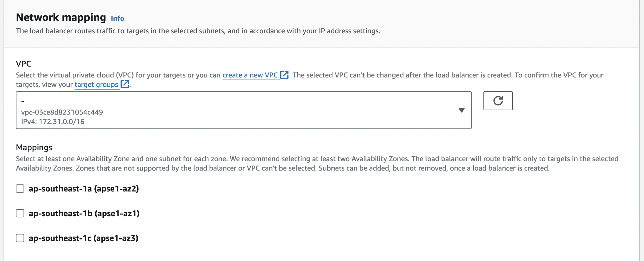Select the ap-southeast-1c availability zone checkbox
The height and width of the screenshot is (261, 644).
pyautogui.click(x=20, y=238)
